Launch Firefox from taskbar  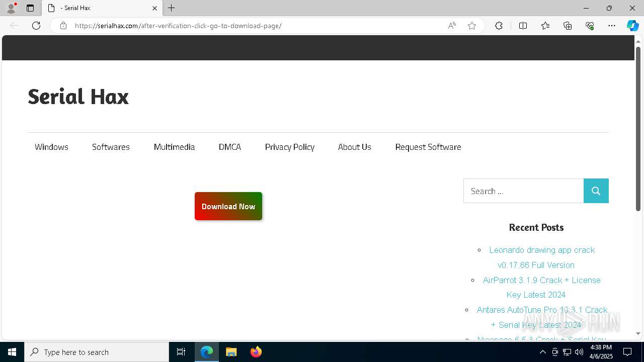(256, 352)
